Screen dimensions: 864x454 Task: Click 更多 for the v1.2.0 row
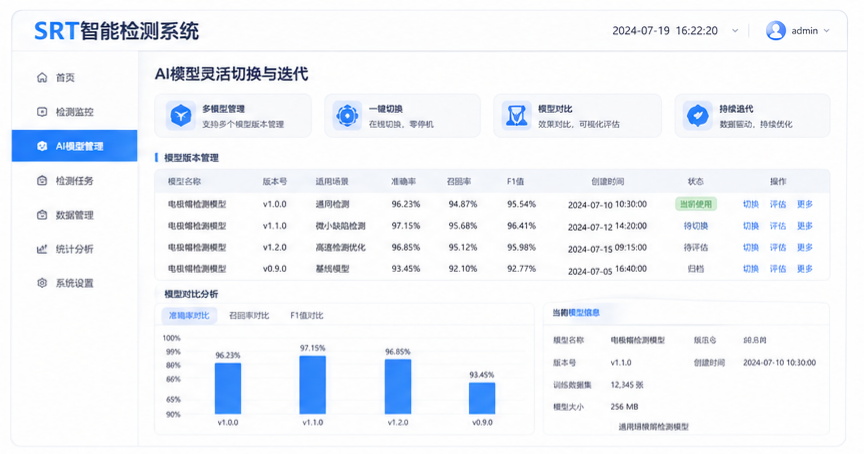[x=804, y=247]
